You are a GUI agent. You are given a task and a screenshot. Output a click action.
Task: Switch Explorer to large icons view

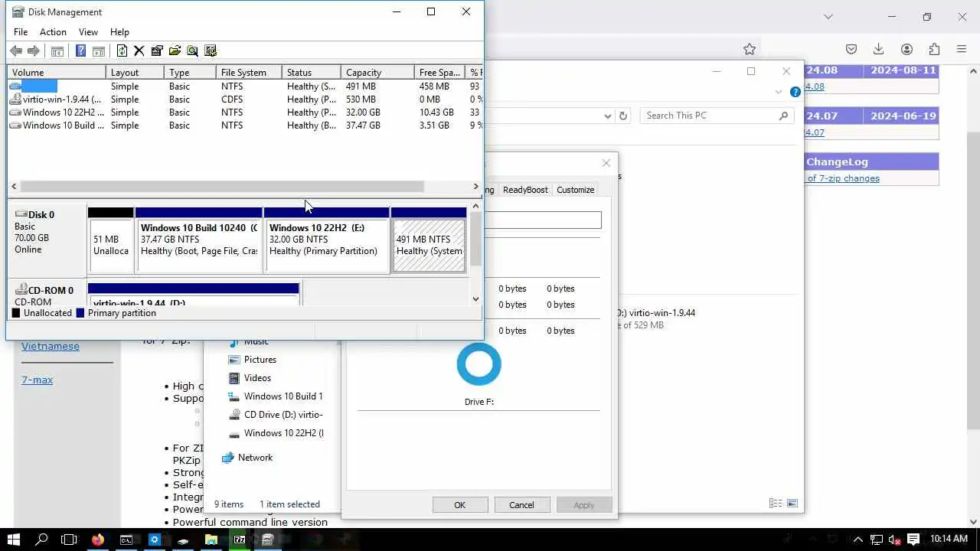point(792,504)
